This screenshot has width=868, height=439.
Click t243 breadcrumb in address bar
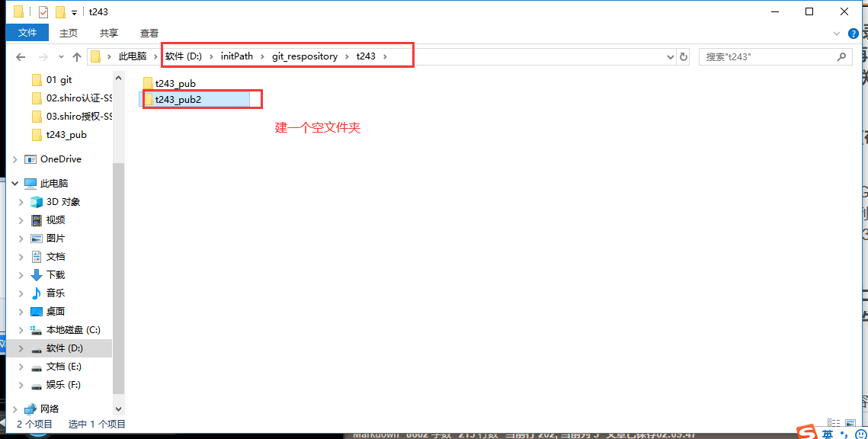click(366, 56)
